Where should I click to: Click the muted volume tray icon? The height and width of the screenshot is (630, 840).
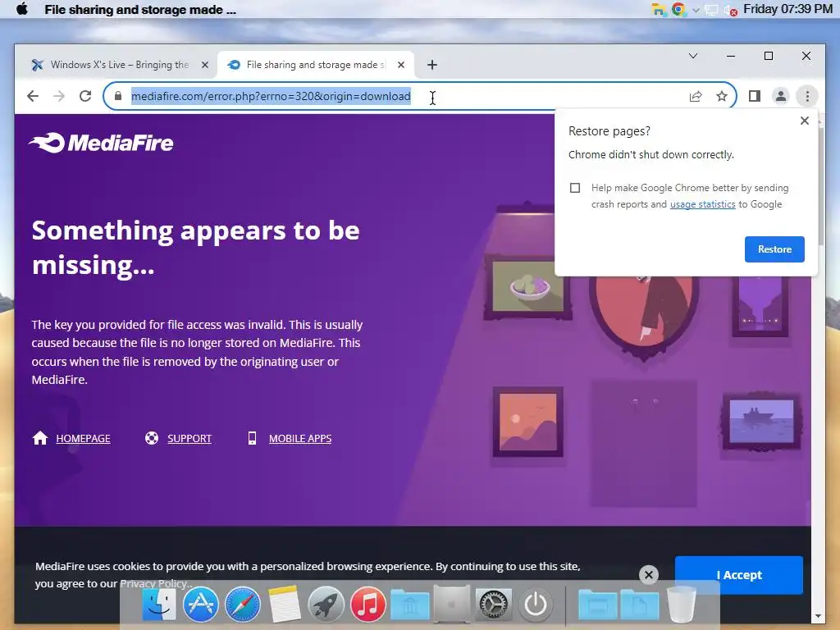coord(730,10)
